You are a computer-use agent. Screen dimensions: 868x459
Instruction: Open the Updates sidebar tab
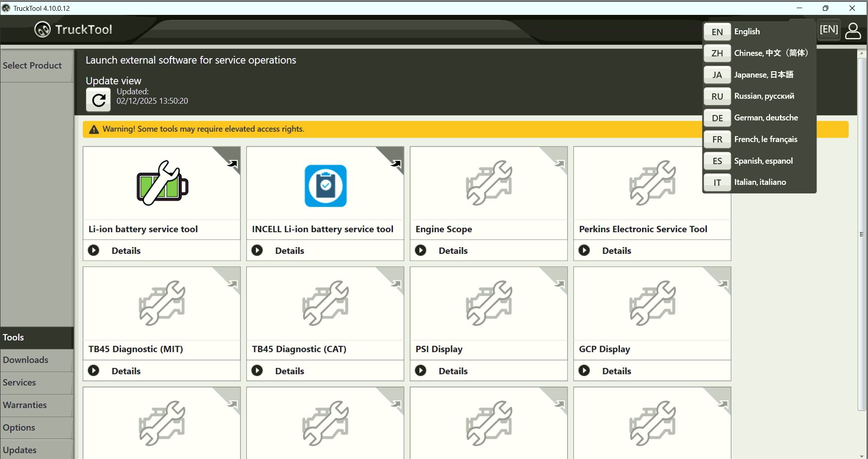[x=37, y=450]
